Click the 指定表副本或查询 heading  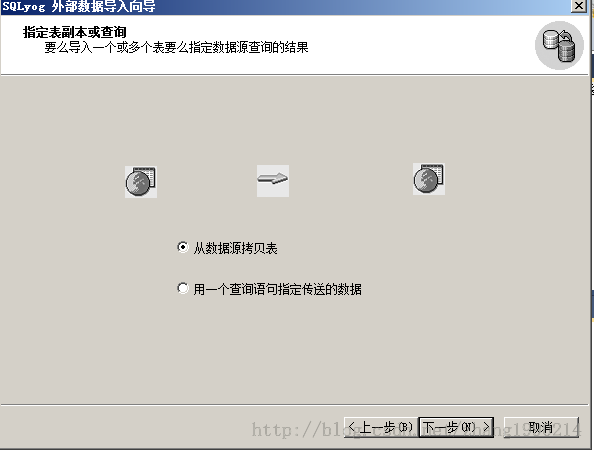click(x=75, y=32)
